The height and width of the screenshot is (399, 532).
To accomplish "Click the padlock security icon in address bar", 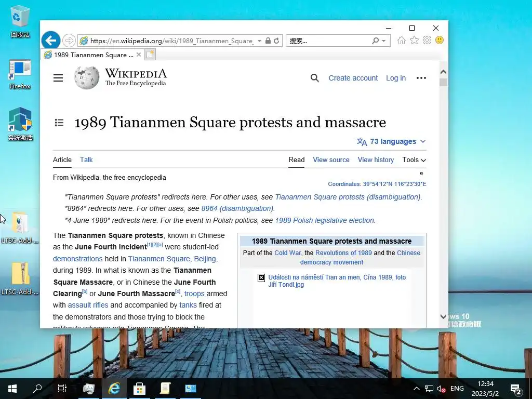I will point(268,41).
